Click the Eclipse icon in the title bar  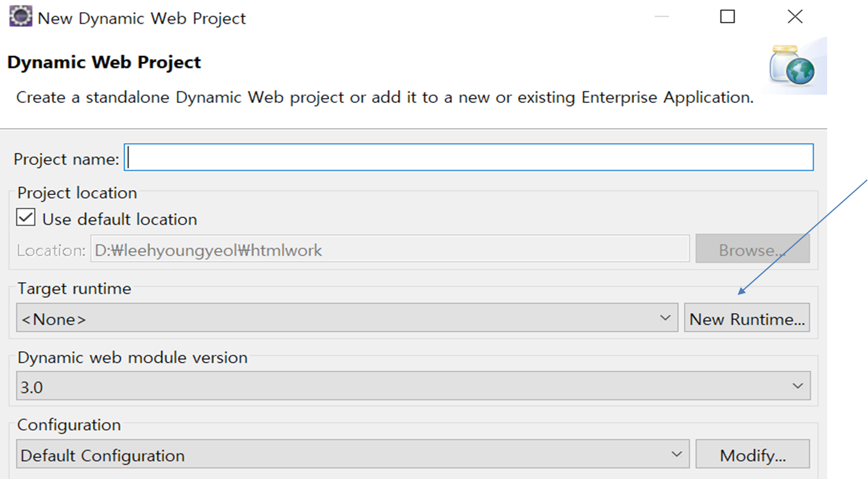click(21, 16)
